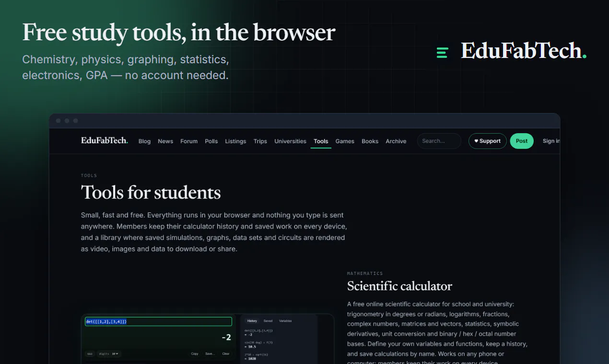The height and width of the screenshot is (364, 609).
Task: Clear the calculator
Action: (x=226, y=354)
